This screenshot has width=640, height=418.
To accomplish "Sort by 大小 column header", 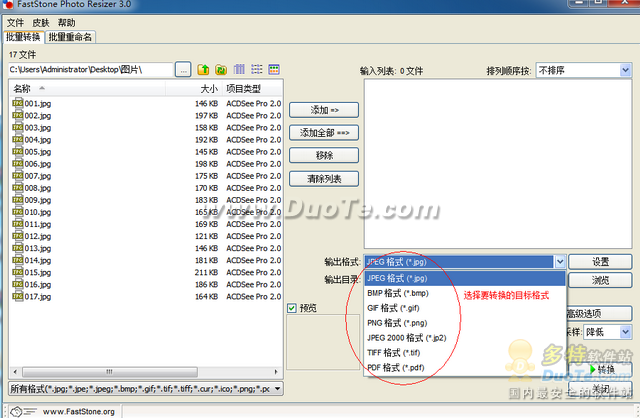I will click(x=195, y=88).
